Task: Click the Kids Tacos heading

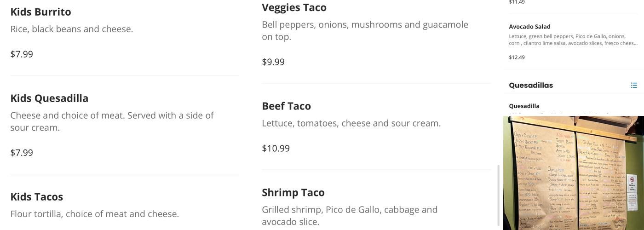Action: coord(37,197)
